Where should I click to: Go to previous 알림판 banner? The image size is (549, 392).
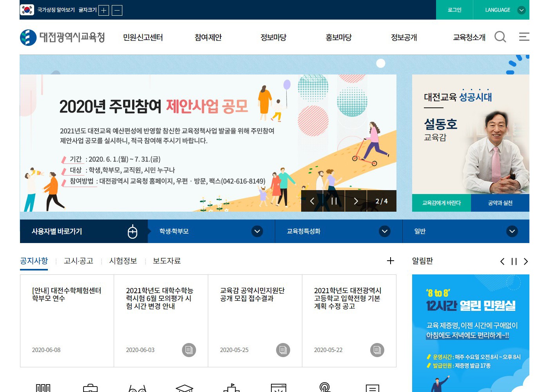tap(502, 261)
